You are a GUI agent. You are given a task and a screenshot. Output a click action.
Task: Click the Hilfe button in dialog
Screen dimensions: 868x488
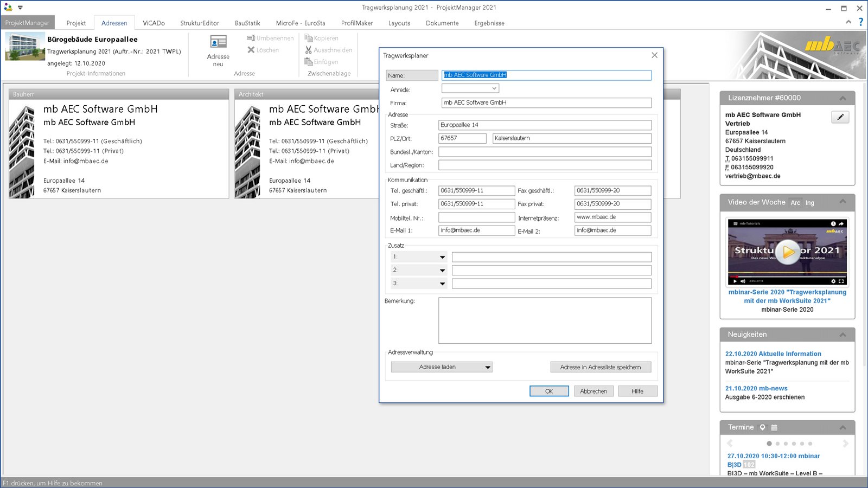[x=637, y=391]
